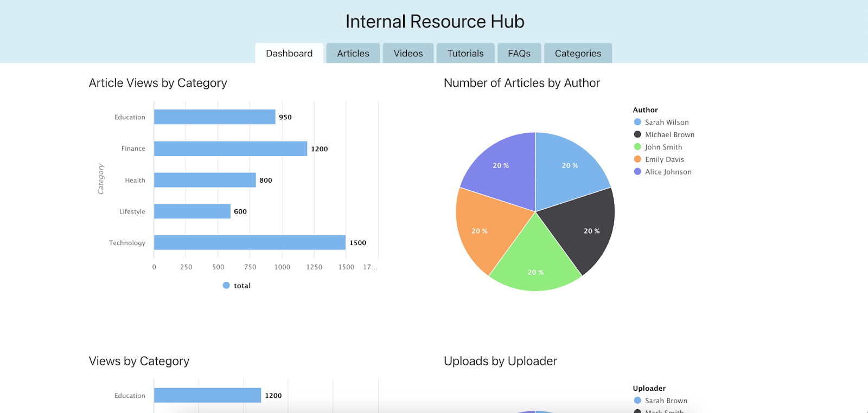The image size is (868, 413).
Task: Toggle Alice Johnson legend marker
Action: [x=638, y=172]
